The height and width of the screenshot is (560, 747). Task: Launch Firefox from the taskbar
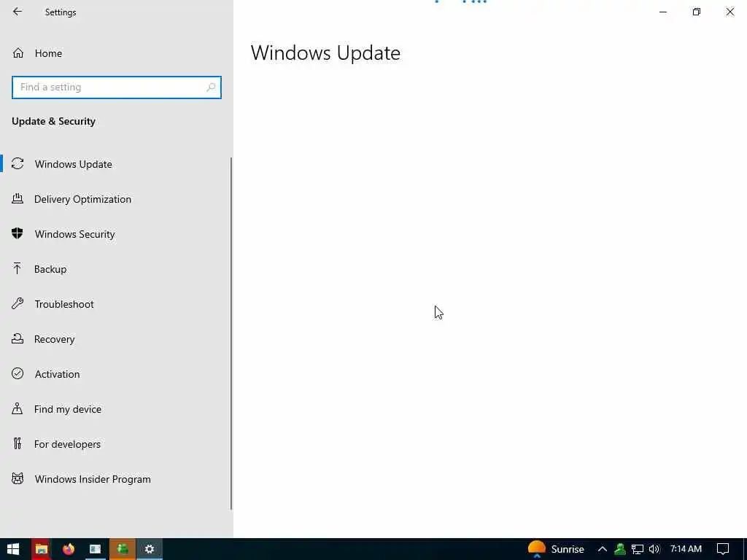point(69,549)
